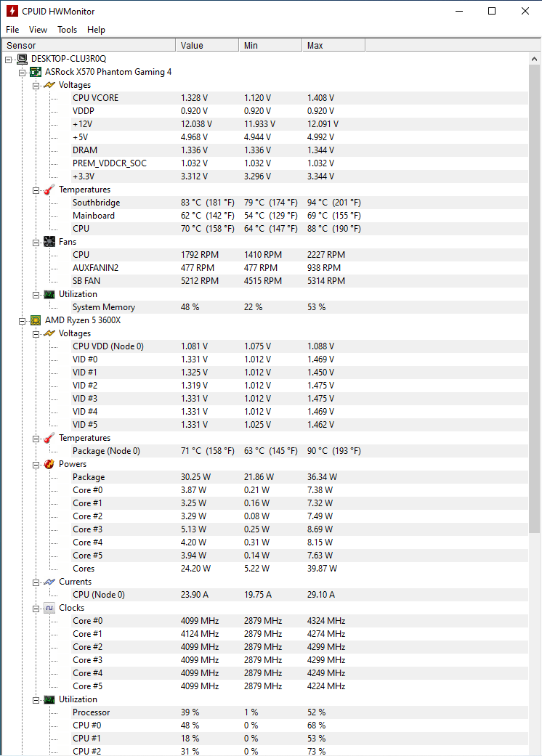Click the HWMonitor app icon in title bar
The width and height of the screenshot is (542, 756).
pos(12,11)
